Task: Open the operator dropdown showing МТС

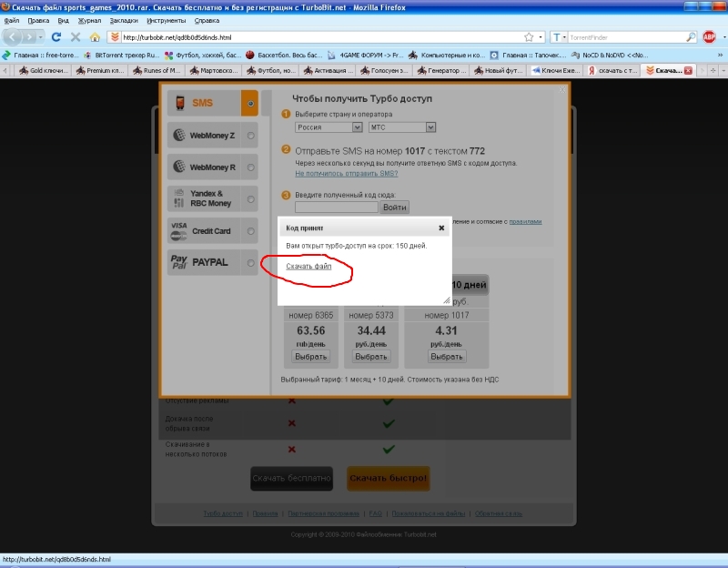Action: (x=402, y=127)
